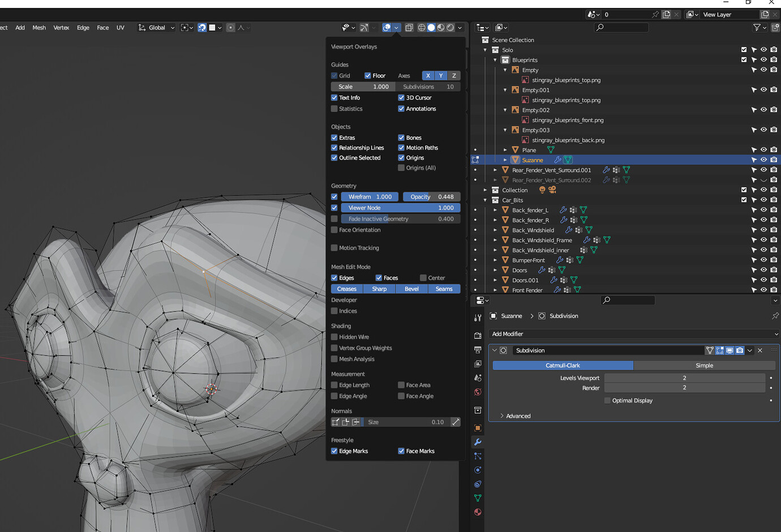Screen dimensions: 781x532
Task: Toggle the Creases edge overlay button
Action: (x=347, y=289)
